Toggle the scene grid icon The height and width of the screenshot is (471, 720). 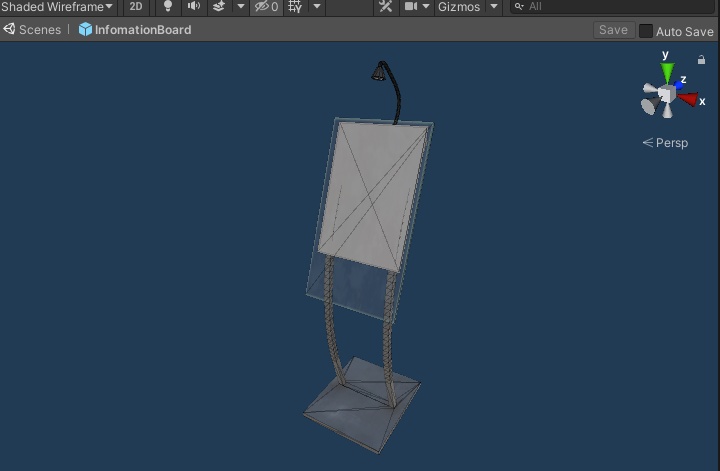tap(295, 7)
